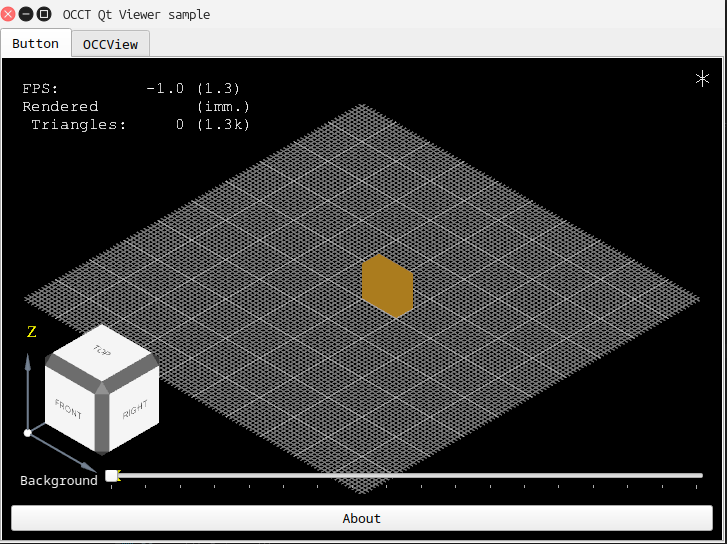Image resolution: width=727 pixels, height=544 pixels.
Task: Click the middle of the Background slider track
Action: (x=408, y=476)
